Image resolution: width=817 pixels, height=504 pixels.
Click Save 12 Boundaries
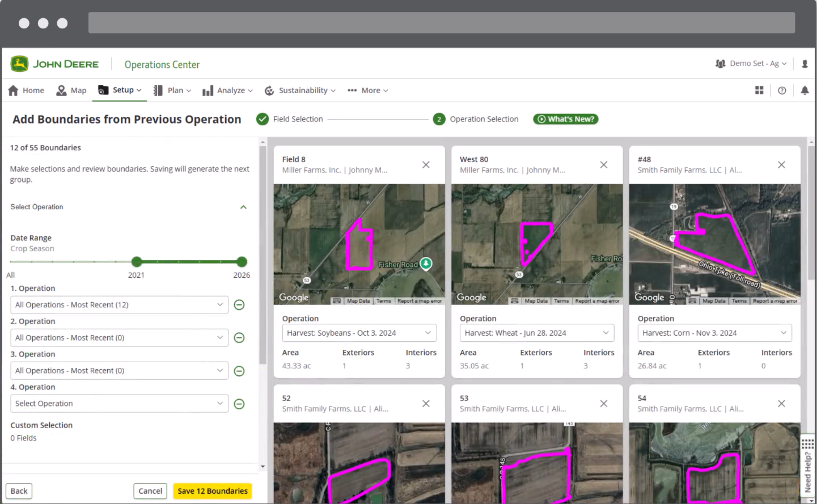(x=213, y=491)
